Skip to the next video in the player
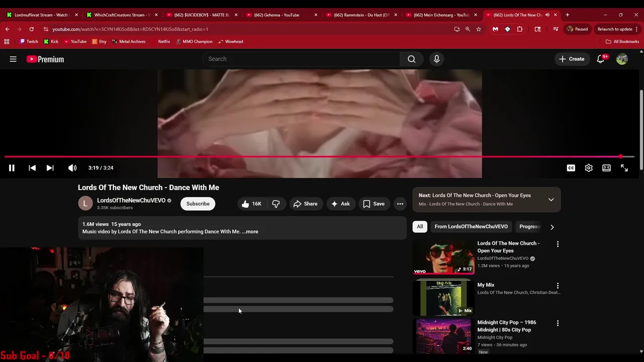644x362 pixels. [50, 168]
